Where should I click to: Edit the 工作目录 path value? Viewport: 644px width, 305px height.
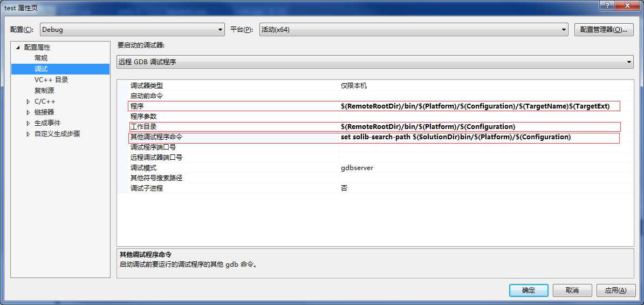(428, 126)
